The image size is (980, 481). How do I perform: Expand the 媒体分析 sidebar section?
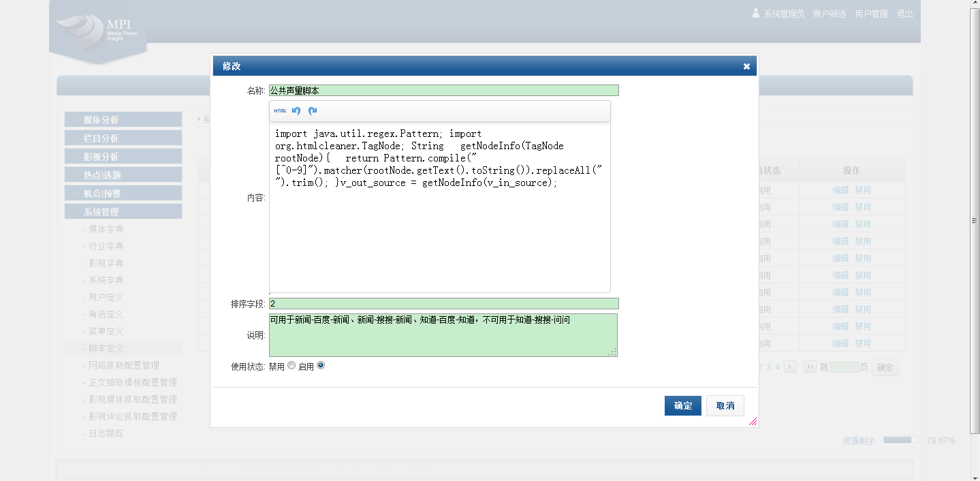123,120
